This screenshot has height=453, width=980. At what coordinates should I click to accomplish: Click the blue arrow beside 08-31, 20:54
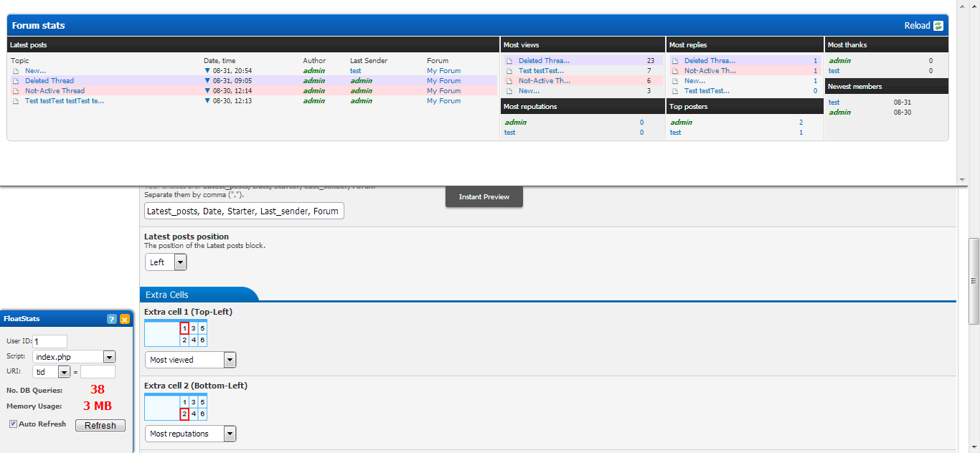pyautogui.click(x=207, y=71)
